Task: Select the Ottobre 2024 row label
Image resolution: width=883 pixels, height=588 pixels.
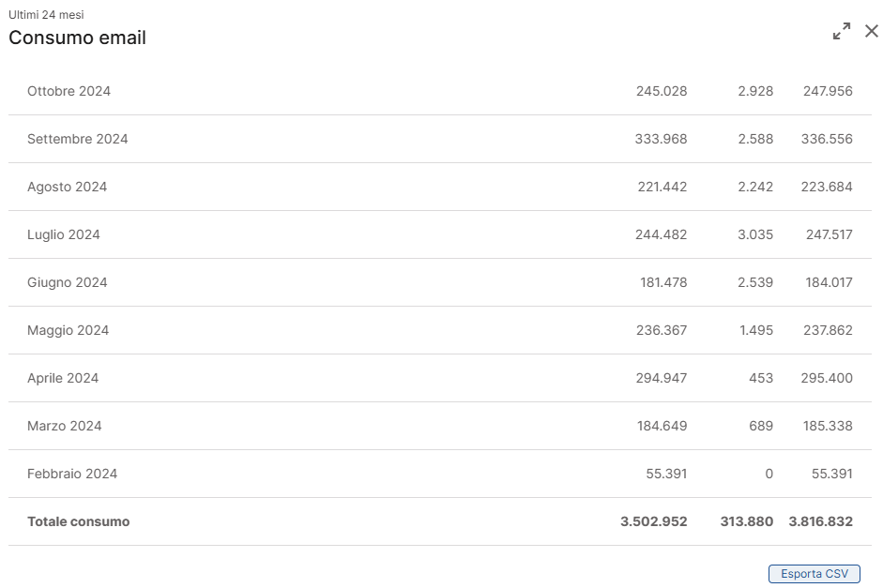Action: point(69,91)
